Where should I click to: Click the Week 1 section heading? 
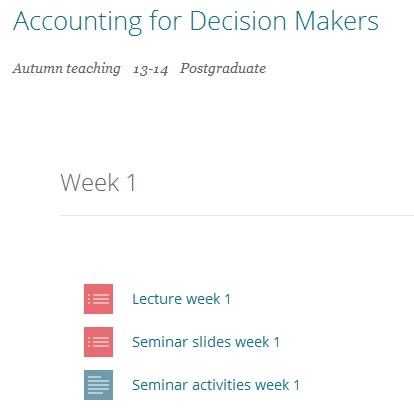98,183
